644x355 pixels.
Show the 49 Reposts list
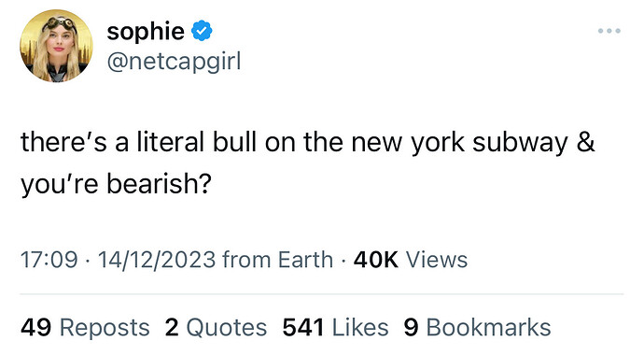[85, 328]
